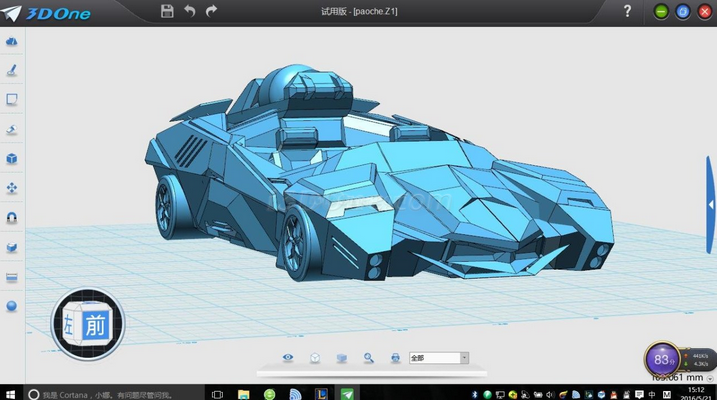Screen dimensions: 719x402
Task: Click the save file icon
Action: tap(167, 11)
